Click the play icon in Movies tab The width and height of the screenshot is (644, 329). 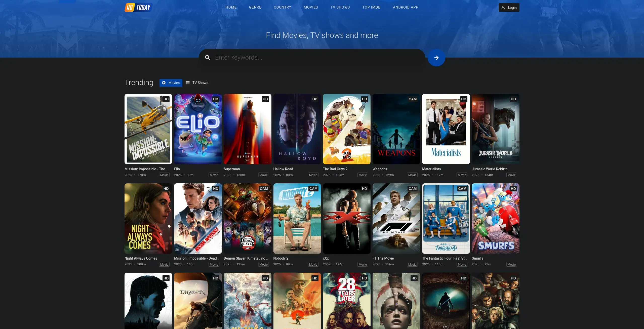coord(164,83)
